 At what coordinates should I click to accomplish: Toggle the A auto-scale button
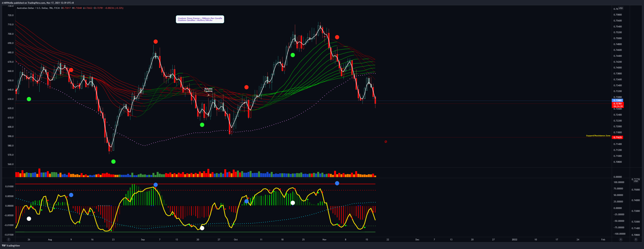(x=621, y=240)
